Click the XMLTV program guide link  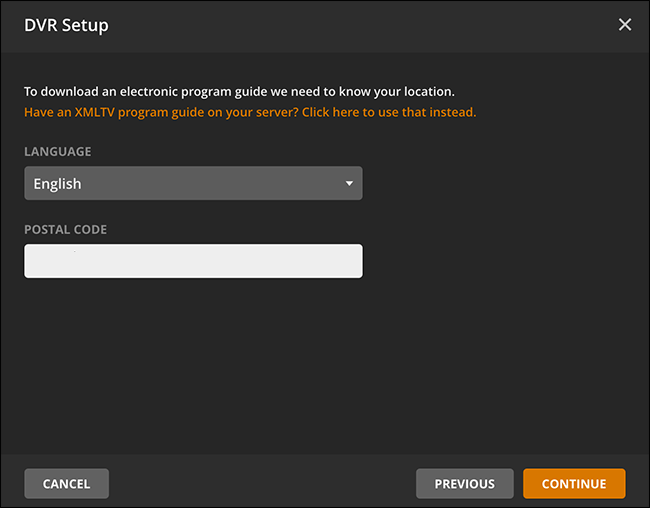coord(250,112)
